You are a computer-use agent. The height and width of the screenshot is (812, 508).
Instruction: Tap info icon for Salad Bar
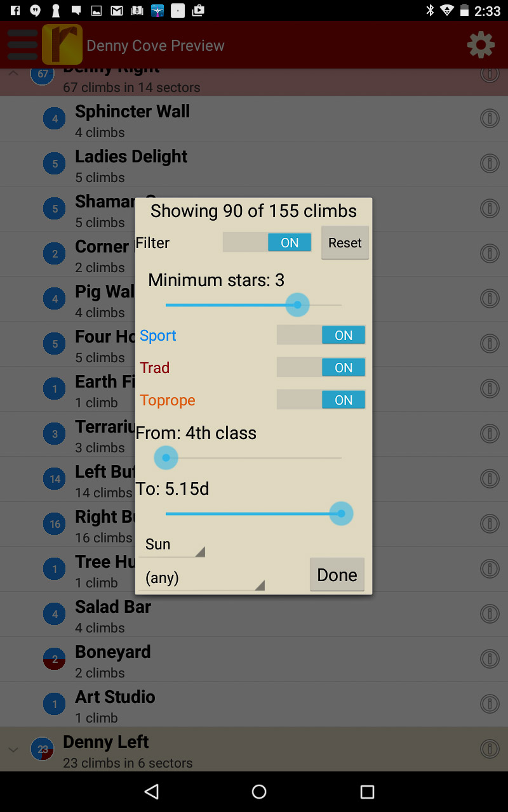click(x=490, y=614)
